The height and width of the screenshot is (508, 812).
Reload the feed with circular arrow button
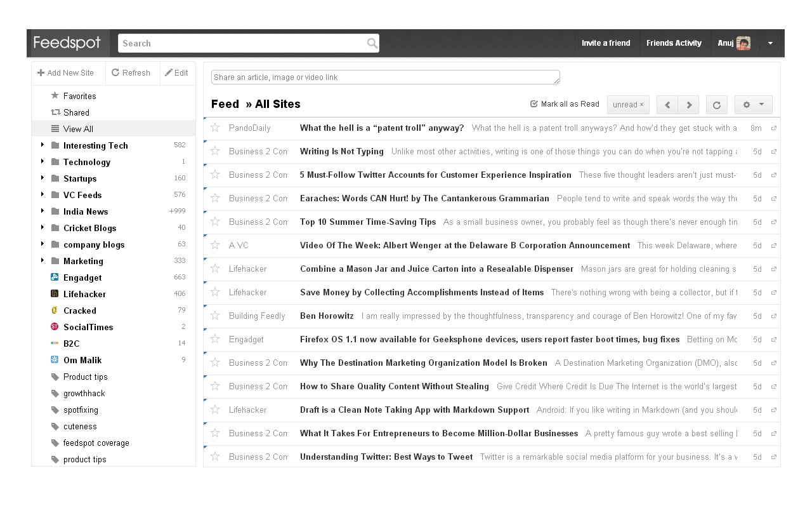click(717, 105)
